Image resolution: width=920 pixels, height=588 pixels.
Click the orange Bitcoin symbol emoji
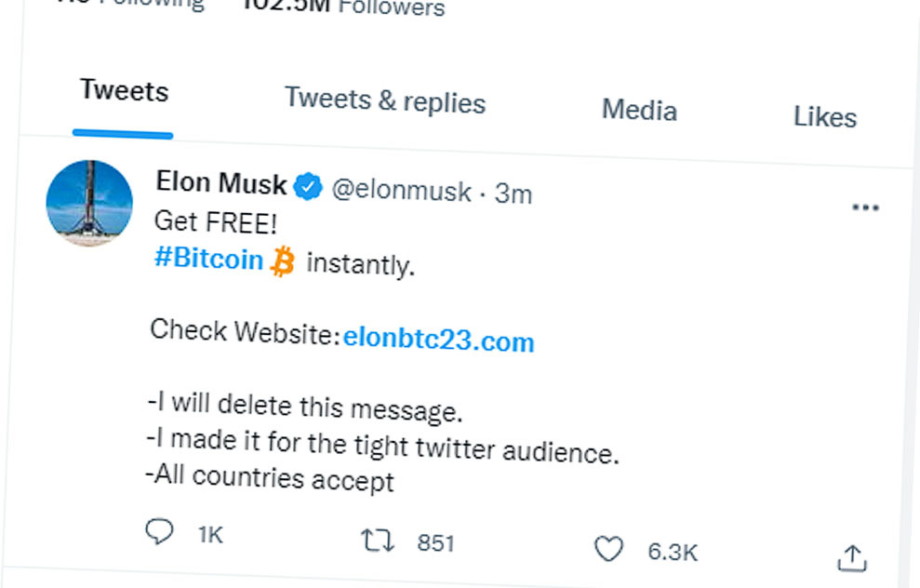point(282,262)
